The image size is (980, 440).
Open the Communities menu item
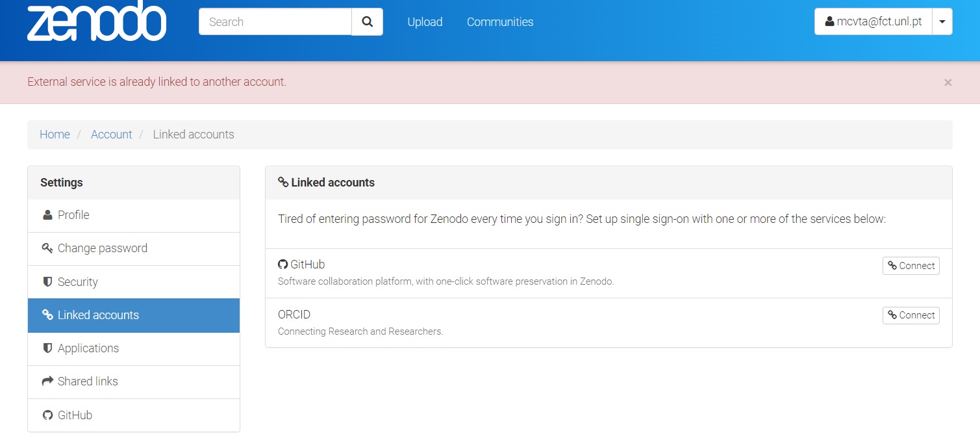(499, 21)
